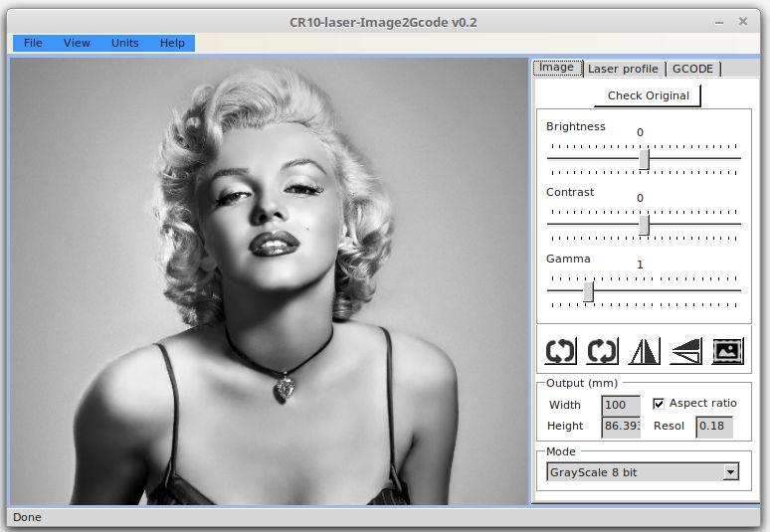Switch to the Laser profile tab
Image resolution: width=770 pixels, height=532 pixels.
pos(623,69)
